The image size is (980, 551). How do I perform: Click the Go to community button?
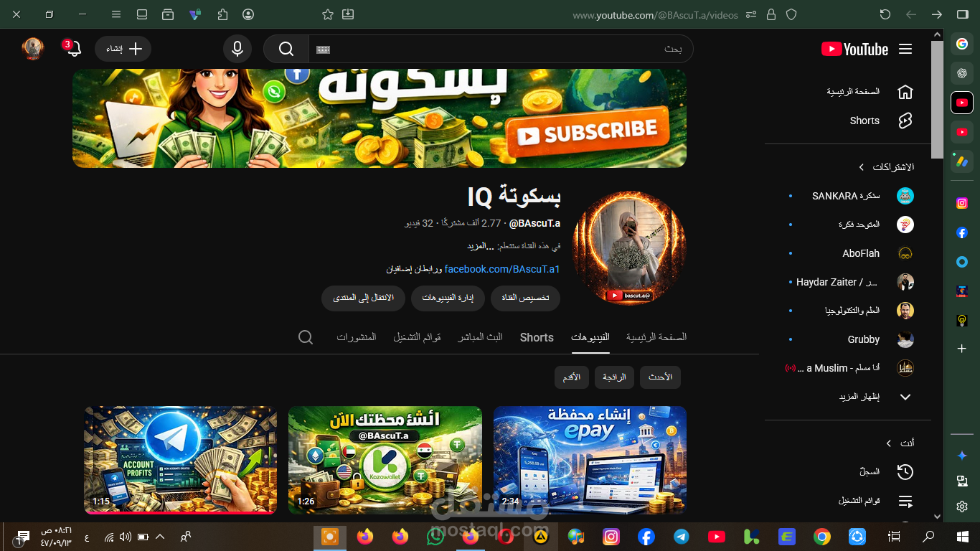[363, 298]
